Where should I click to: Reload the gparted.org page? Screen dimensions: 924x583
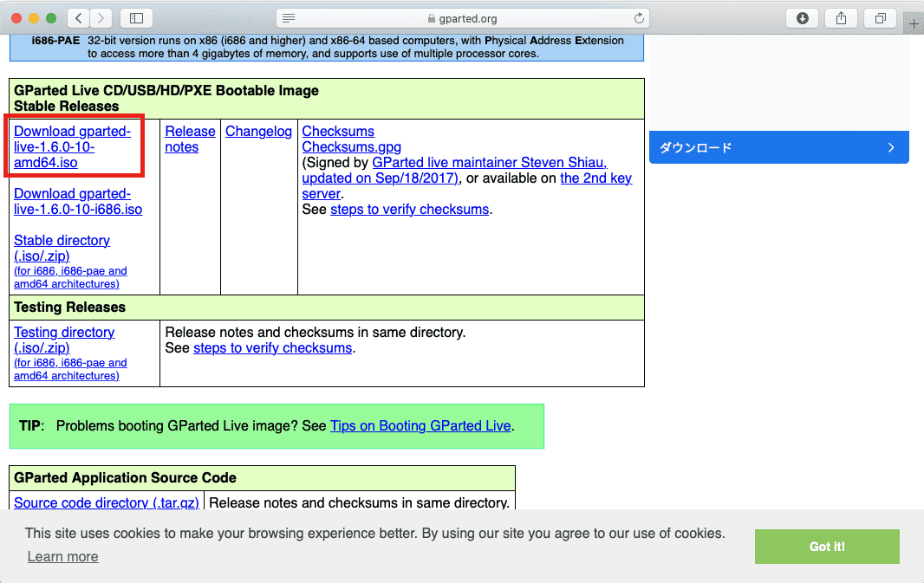(x=639, y=18)
